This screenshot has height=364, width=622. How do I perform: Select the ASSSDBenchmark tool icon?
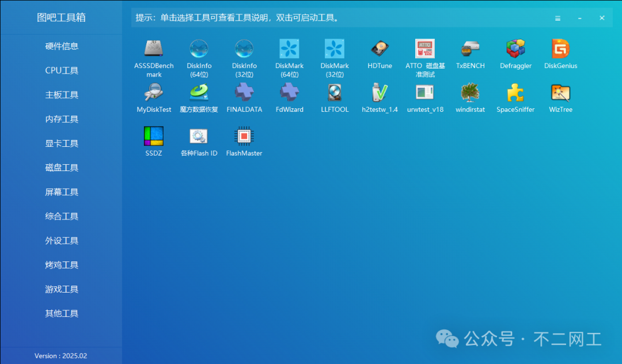[x=154, y=49]
